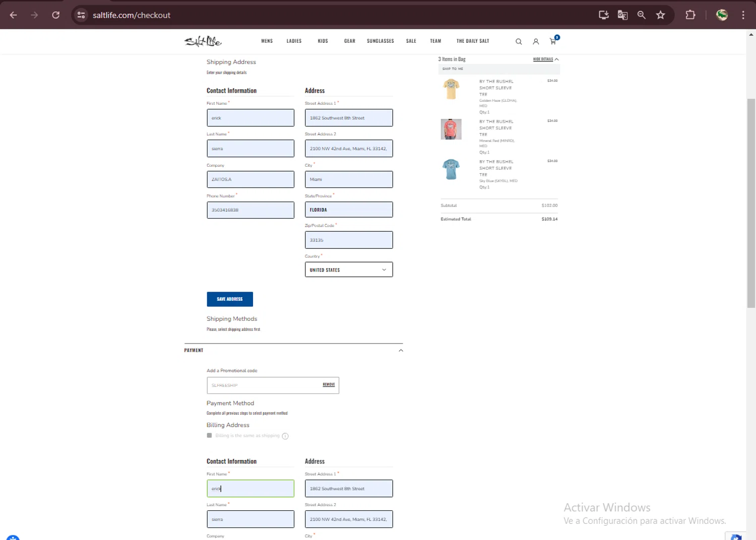Click the HIDE DETAILS link
This screenshot has width=756, height=540.
(x=543, y=59)
